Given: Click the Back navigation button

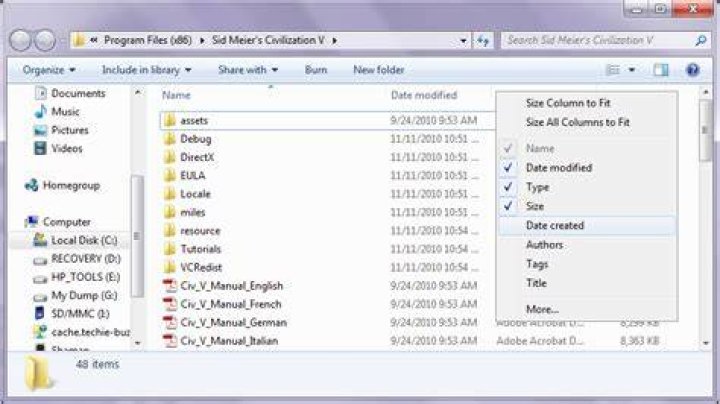Looking at the screenshot, I should point(20,41).
